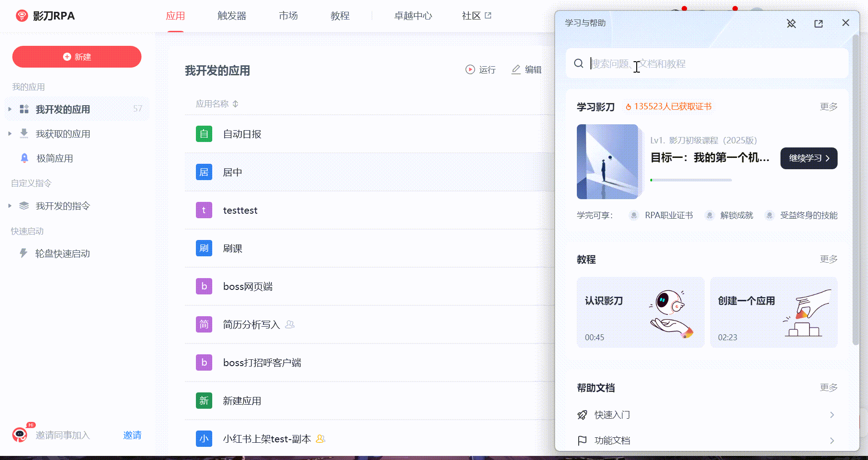Click the 新建 button

(77, 57)
